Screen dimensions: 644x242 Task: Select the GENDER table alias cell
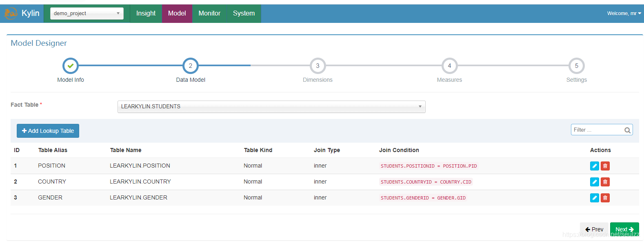coord(50,197)
